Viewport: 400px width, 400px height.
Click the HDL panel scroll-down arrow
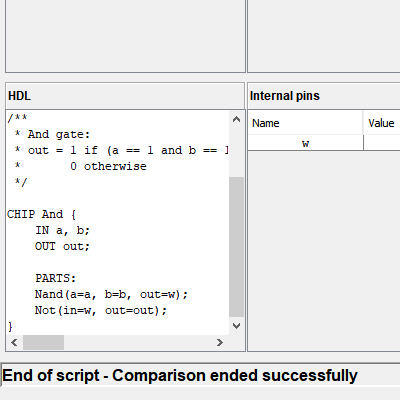(236, 326)
